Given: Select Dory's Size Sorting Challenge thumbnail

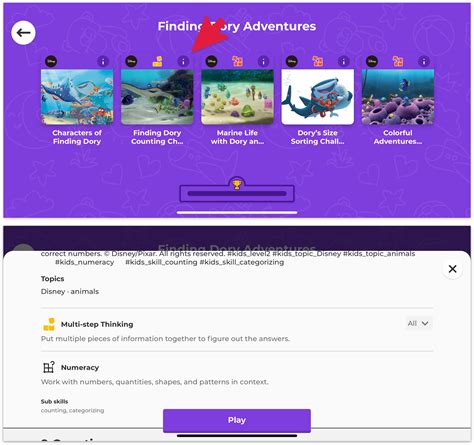Looking at the screenshot, I should click(x=318, y=97).
